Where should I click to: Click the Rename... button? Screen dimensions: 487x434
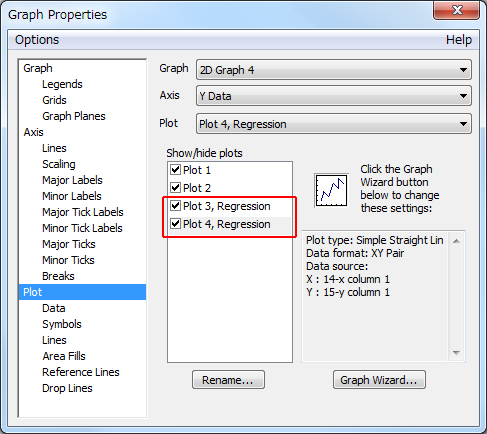228,380
